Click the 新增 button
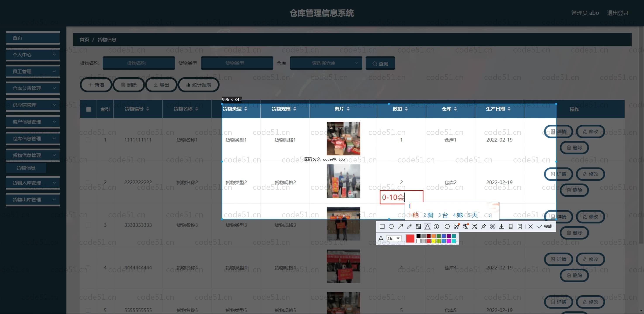Image resolution: width=644 pixels, height=314 pixels. coord(96,85)
